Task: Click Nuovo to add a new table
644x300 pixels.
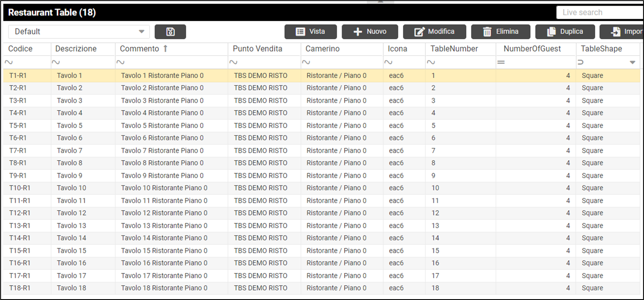Action: pyautogui.click(x=369, y=32)
